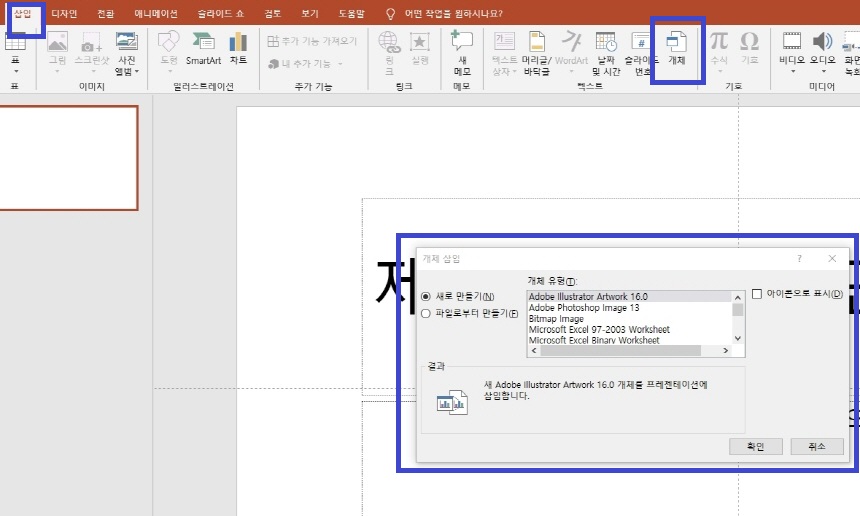Screen dimensions: 860x516
Task: Click object list horizontal scroll left arrow
Action: pyautogui.click(x=534, y=350)
